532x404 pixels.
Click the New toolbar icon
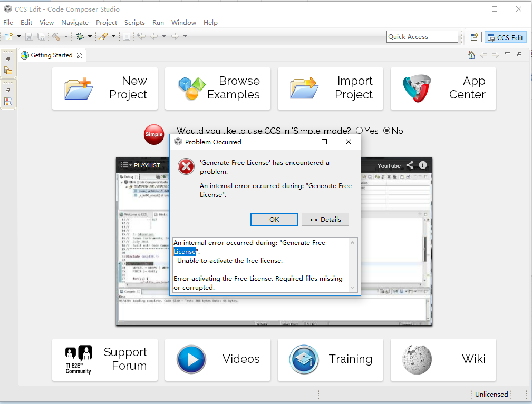click(9, 36)
